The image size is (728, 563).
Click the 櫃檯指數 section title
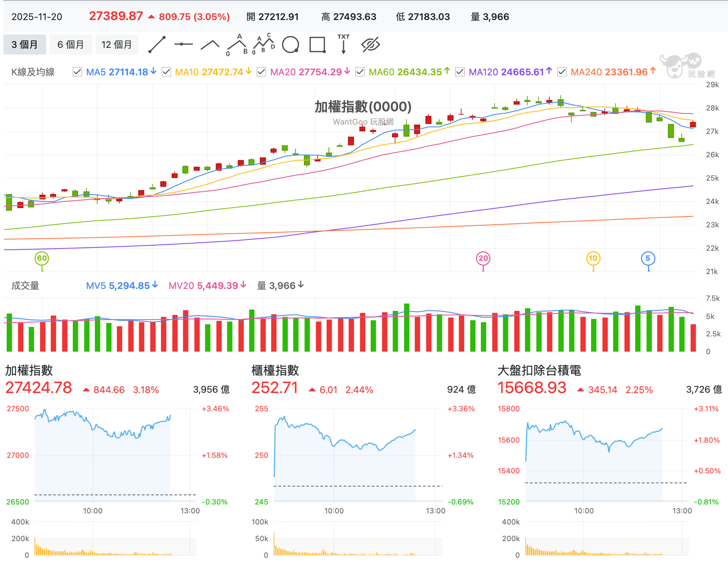click(x=275, y=371)
